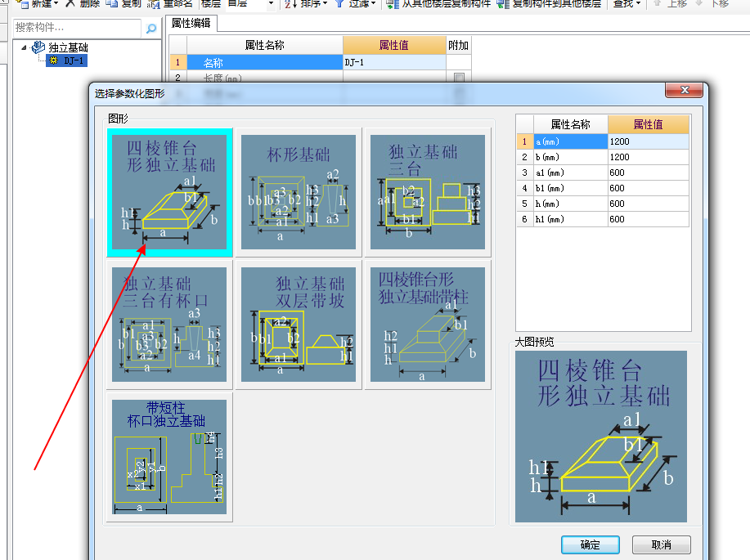Select the 名称 property row
The height and width of the screenshot is (560, 750).
click(x=264, y=63)
